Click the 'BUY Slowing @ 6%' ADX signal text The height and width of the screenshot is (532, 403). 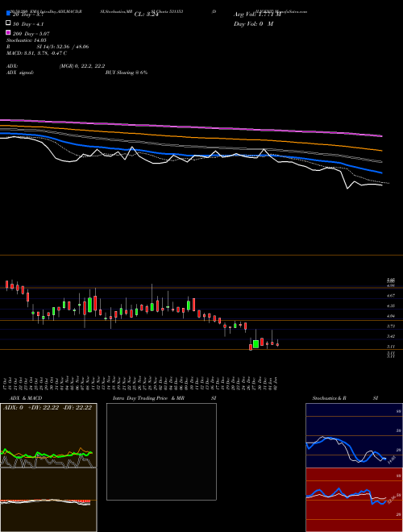pyautogui.click(x=127, y=73)
